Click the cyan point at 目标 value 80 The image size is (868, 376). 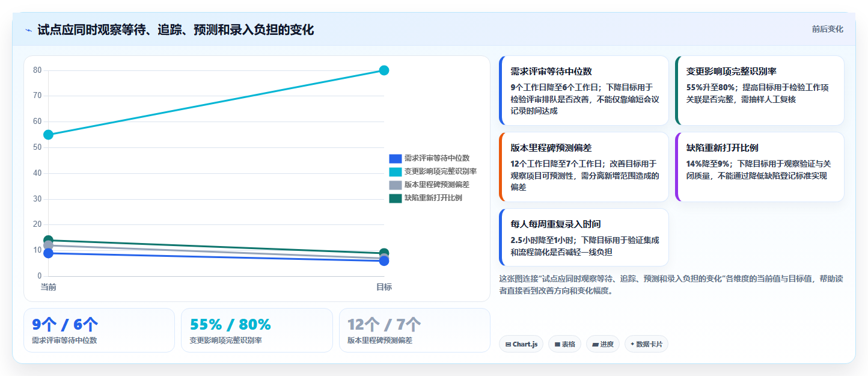[384, 70]
